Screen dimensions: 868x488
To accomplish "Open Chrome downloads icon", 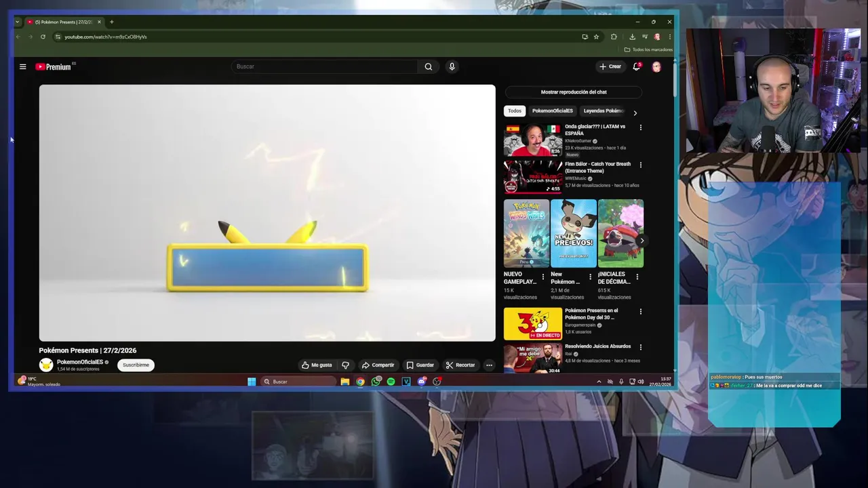I will pos(632,37).
